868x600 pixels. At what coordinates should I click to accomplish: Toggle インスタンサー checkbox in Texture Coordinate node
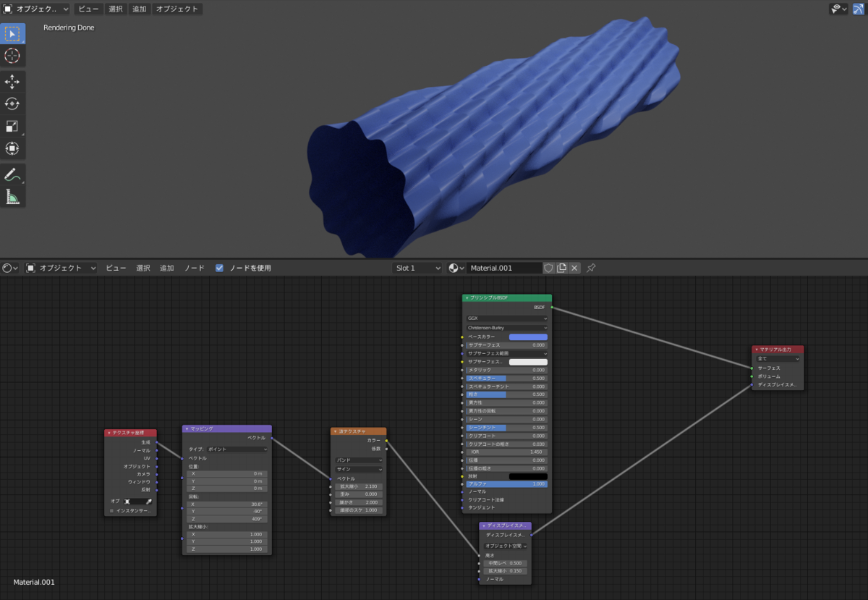[111, 510]
